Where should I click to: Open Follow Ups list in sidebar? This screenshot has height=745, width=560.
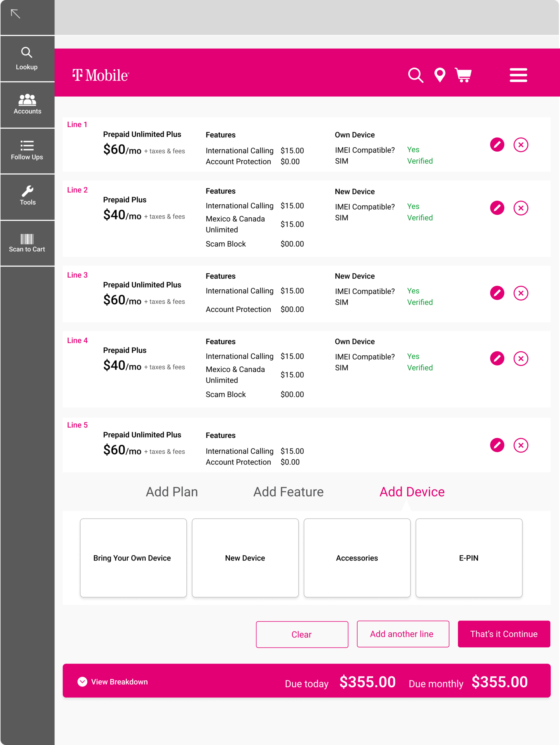[27, 150]
